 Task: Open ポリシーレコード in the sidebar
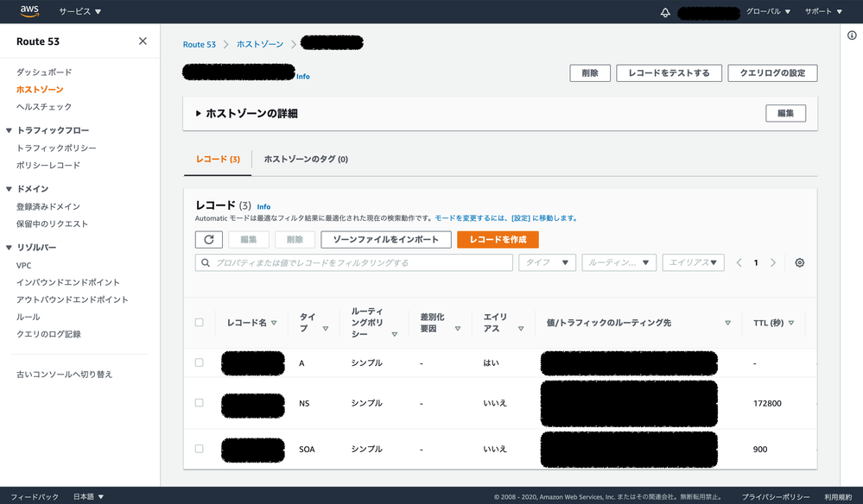(48, 166)
